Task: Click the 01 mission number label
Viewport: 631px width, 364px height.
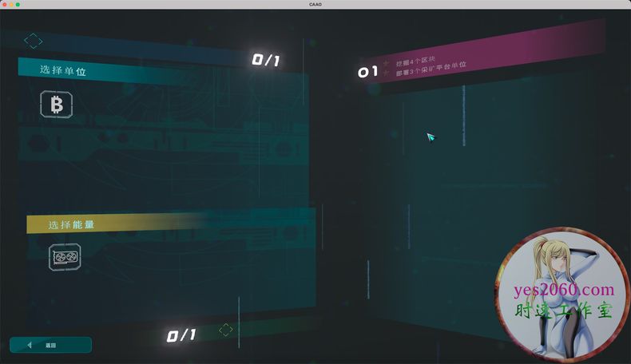Action: click(367, 73)
